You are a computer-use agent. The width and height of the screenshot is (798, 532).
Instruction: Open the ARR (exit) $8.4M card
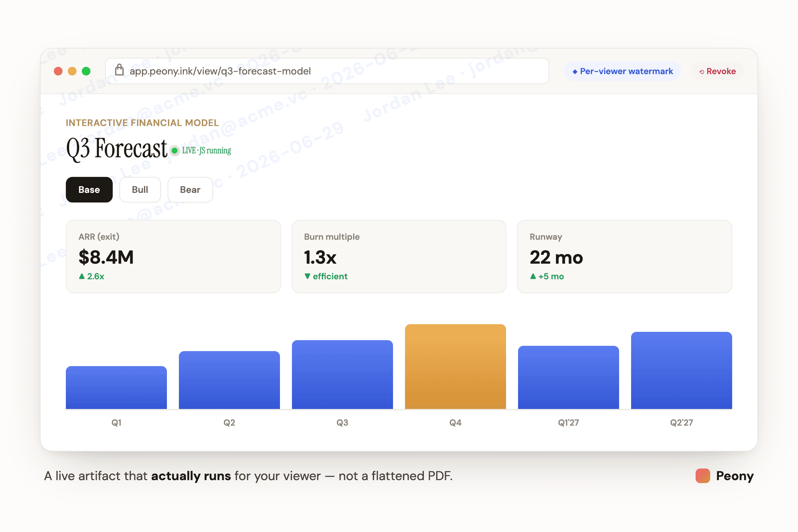click(x=173, y=256)
